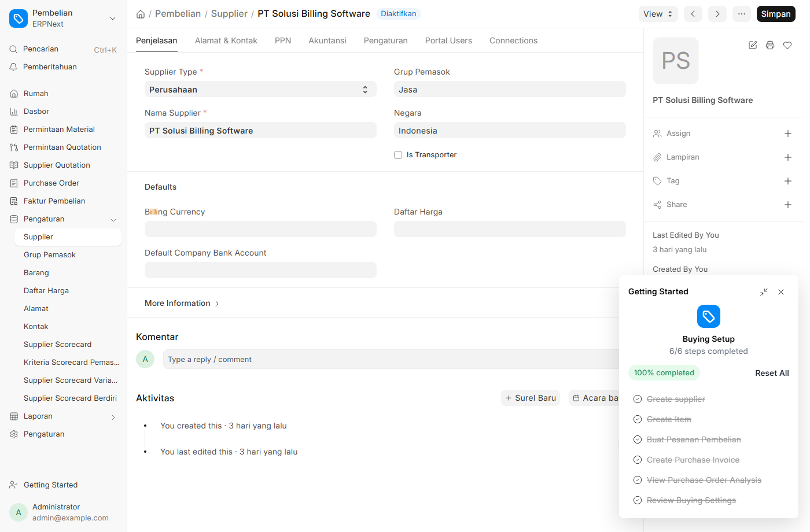Go to next record arrow

pos(717,14)
